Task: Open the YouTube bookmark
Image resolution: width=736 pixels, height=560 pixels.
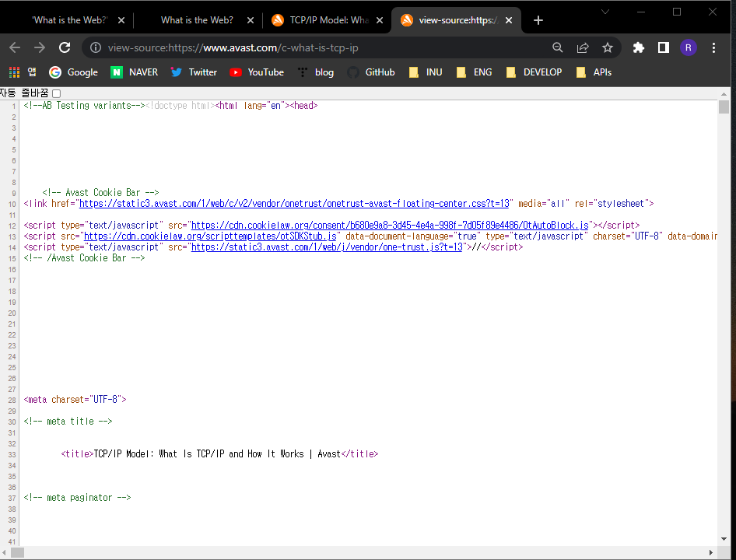Action: tap(257, 72)
